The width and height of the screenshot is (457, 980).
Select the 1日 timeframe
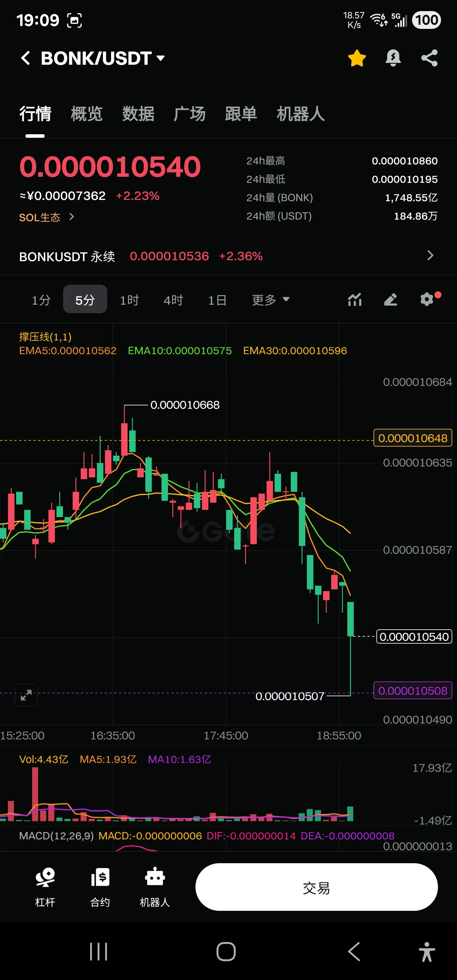[x=217, y=300]
